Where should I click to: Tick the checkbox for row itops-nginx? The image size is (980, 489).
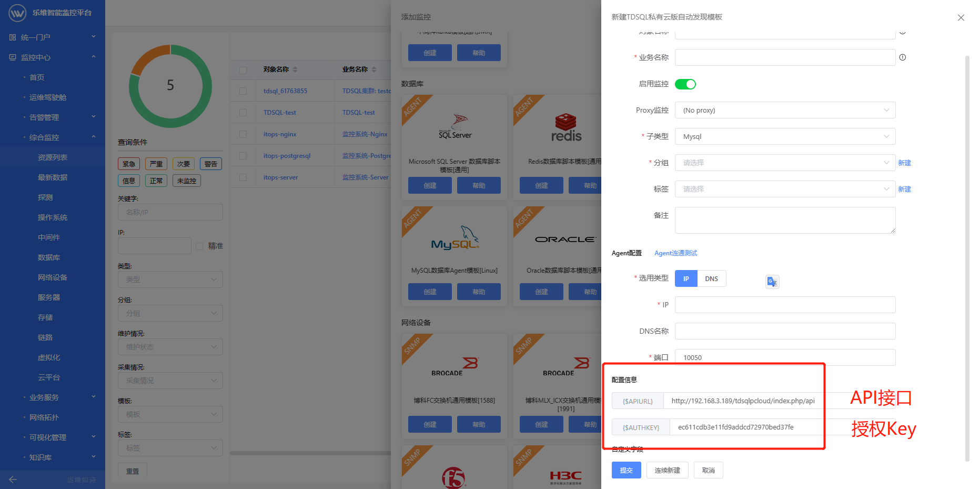pos(243,134)
